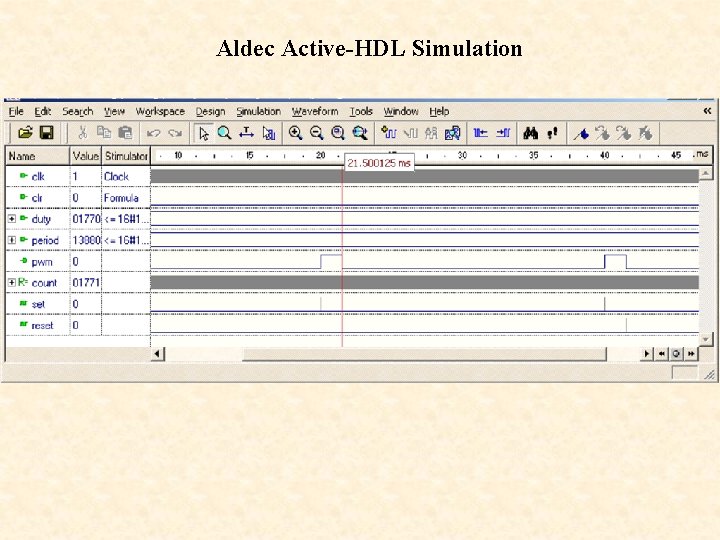Open the Workspace menu
Screen dimensions: 720x540
[160, 111]
